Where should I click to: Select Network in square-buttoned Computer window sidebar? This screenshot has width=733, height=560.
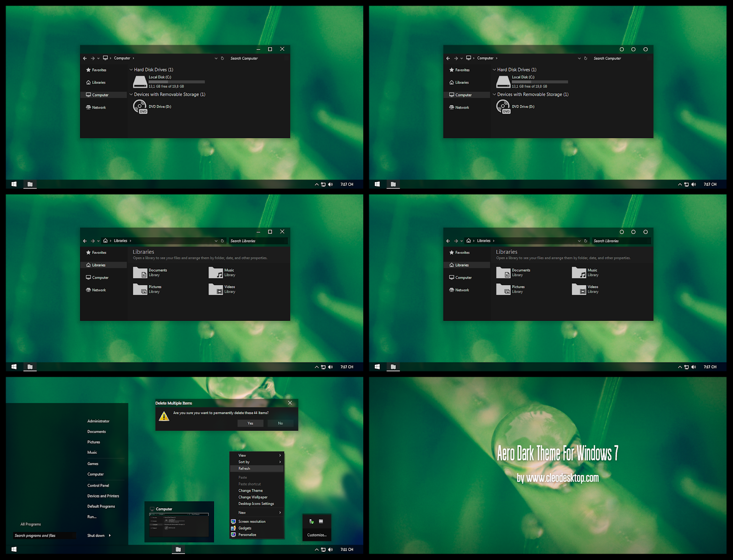[104, 108]
